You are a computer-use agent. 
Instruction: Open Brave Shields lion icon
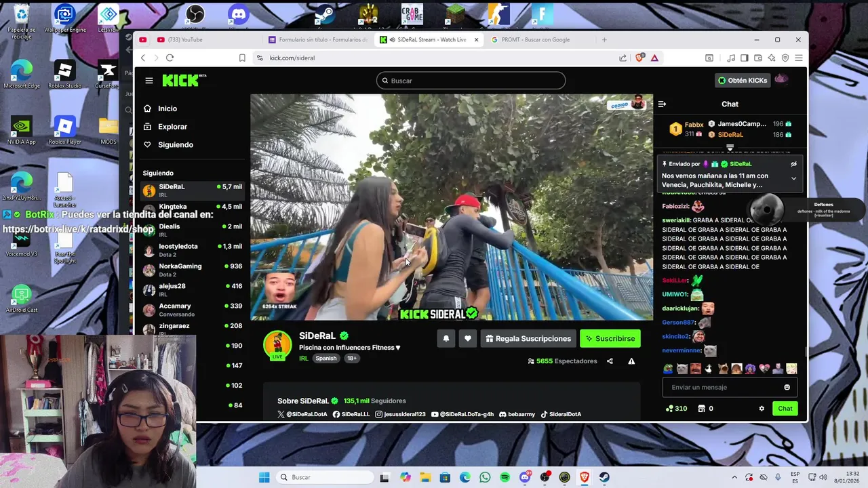pos(639,58)
